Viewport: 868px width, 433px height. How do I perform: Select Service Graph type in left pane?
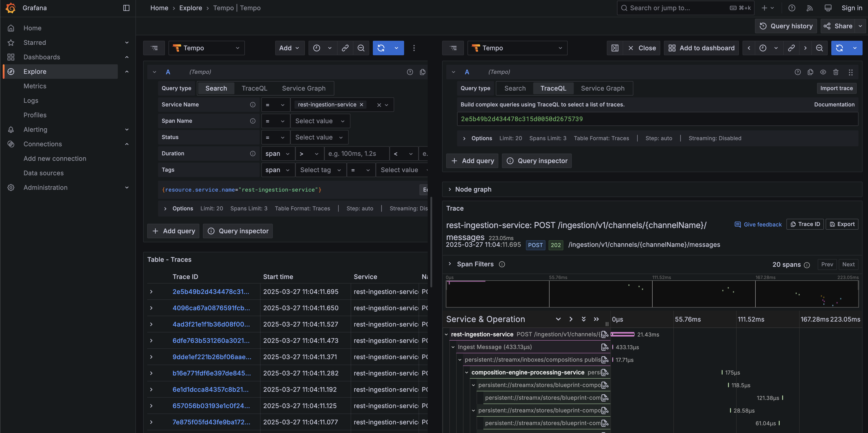point(304,88)
